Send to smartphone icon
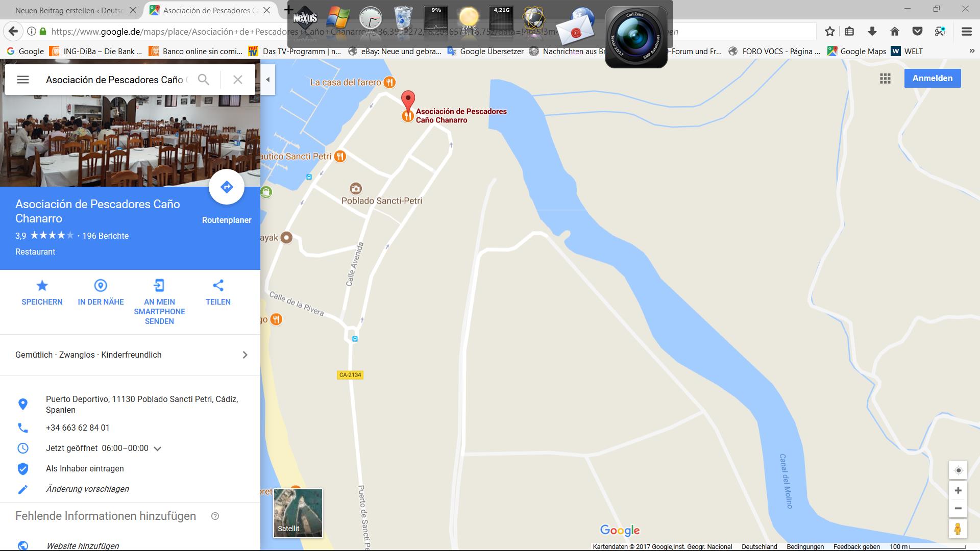Screen dimensions: 980x551 159,286
